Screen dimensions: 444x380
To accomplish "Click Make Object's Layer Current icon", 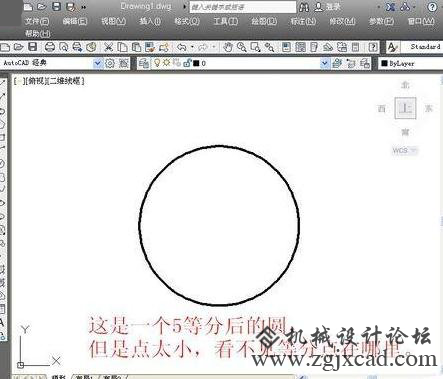I will (x=337, y=63).
